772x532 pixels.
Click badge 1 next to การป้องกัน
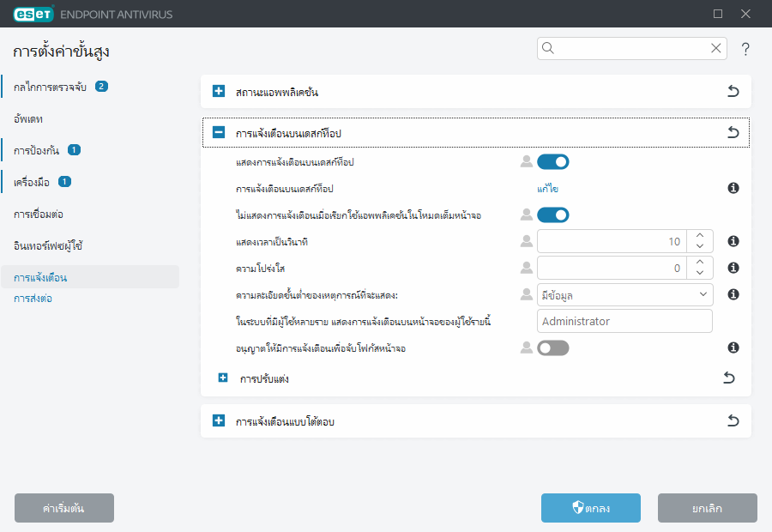pos(75,150)
